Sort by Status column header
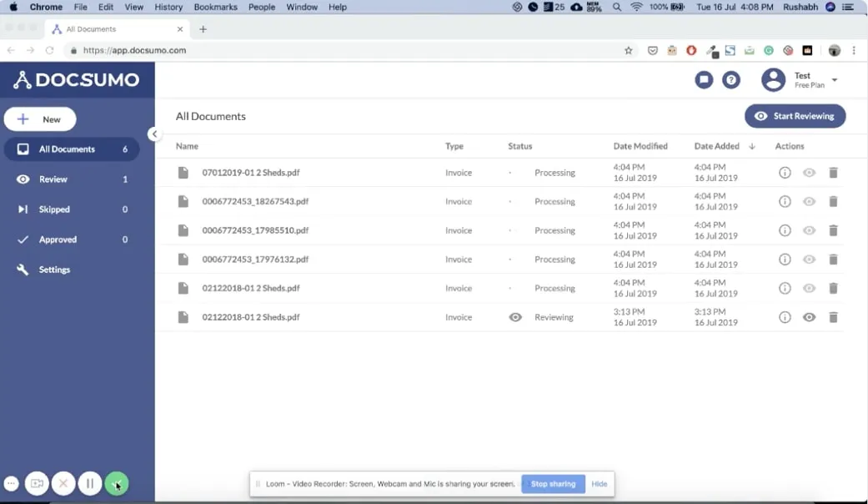Image resolution: width=868 pixels, height=504 pixels. tap(519, 146)
